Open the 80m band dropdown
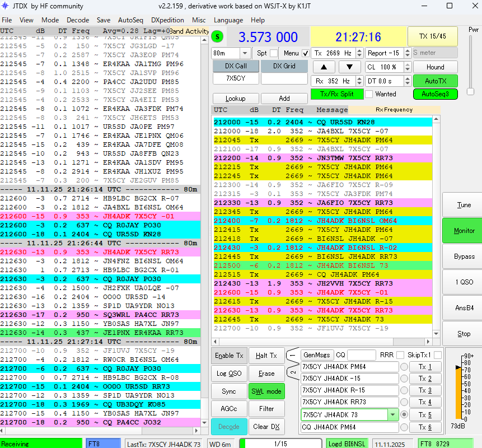The image size is (482, 448). tap(245, 53)
